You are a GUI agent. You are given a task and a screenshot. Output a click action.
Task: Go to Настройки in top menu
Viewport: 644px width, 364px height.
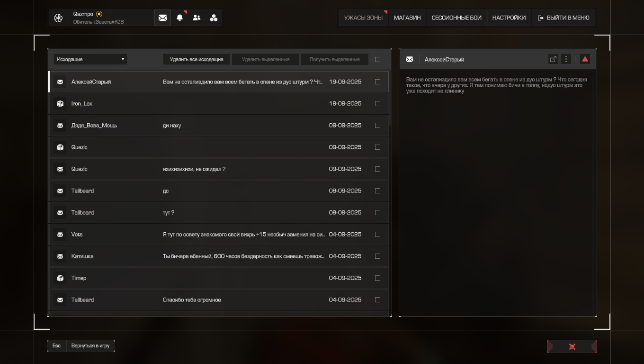tap(509, 18)
